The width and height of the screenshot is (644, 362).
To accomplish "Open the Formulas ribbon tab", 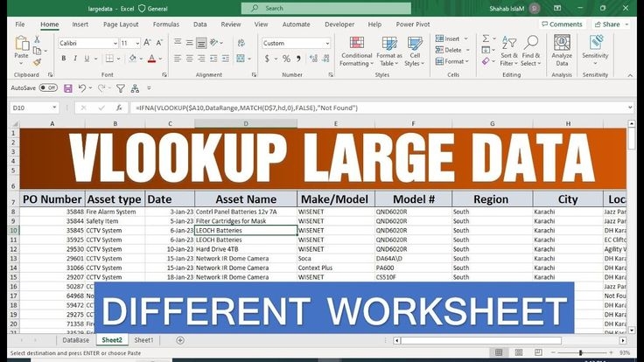I will (x=165, y=24).
